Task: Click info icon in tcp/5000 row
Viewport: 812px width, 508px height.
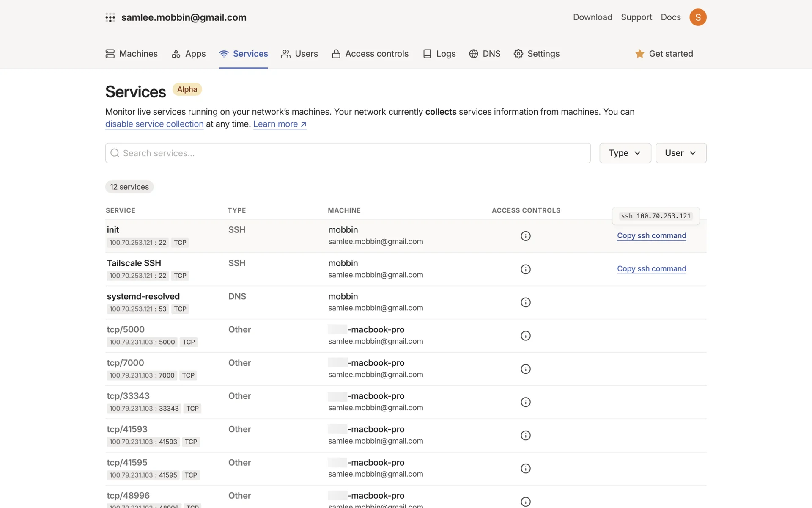Action: pos(525,336)
